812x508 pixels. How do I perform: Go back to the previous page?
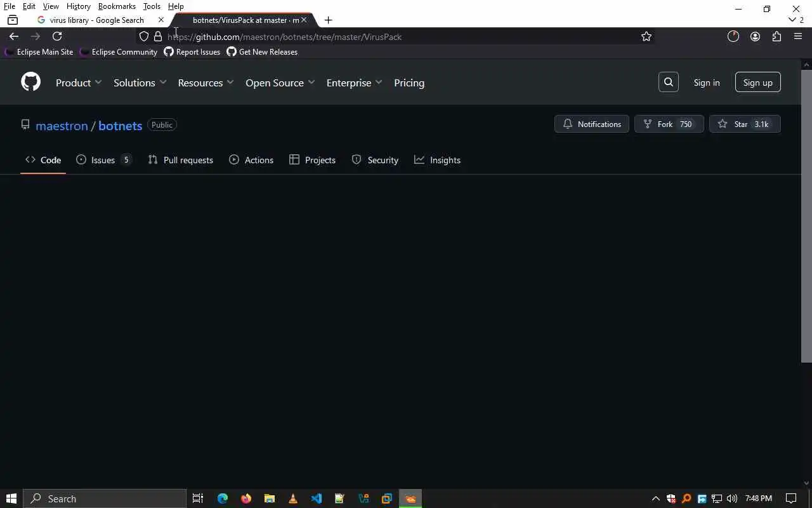14,36
